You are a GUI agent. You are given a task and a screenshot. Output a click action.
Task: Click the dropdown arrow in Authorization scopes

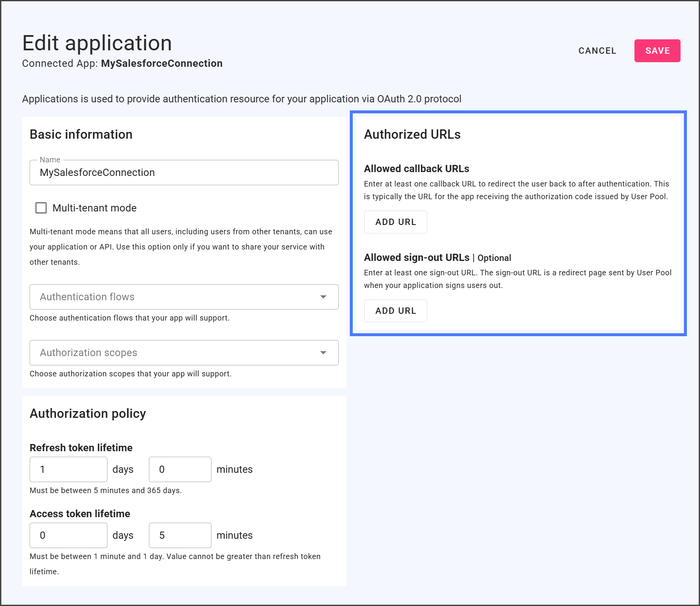point(323,353)
